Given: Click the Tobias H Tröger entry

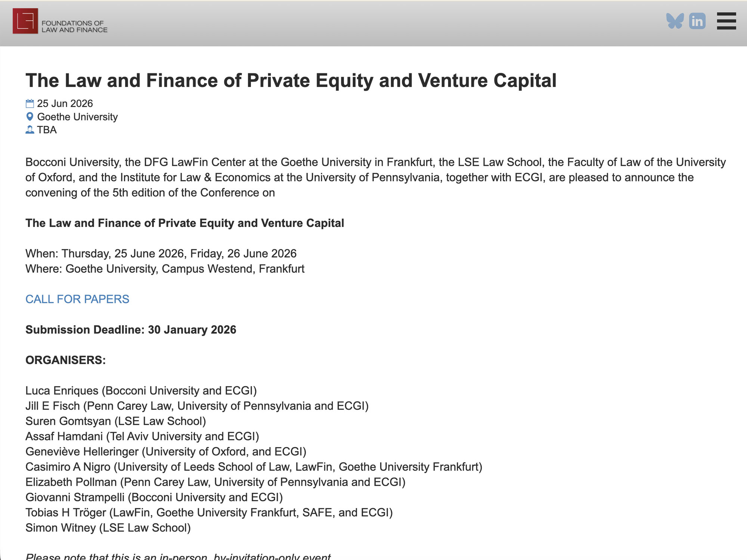Looking at the screenshot, I should pos(208,513).
